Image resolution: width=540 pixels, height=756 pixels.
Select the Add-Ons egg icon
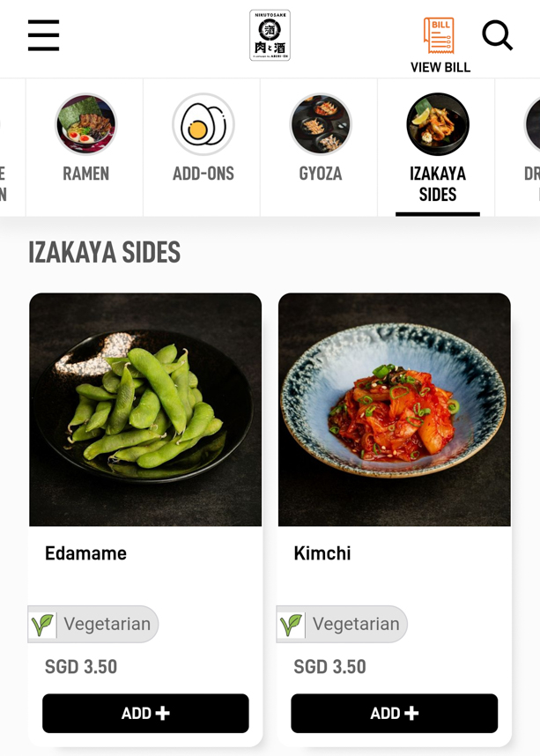click(x=203, y=124)
